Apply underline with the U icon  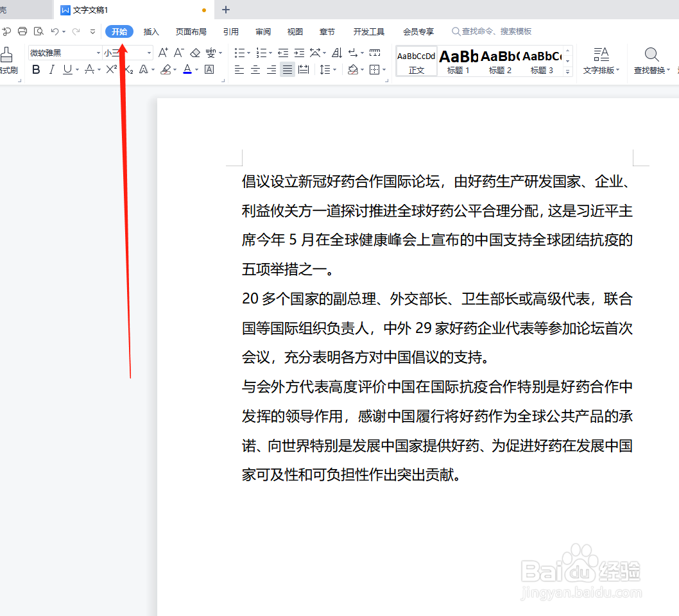67,69
